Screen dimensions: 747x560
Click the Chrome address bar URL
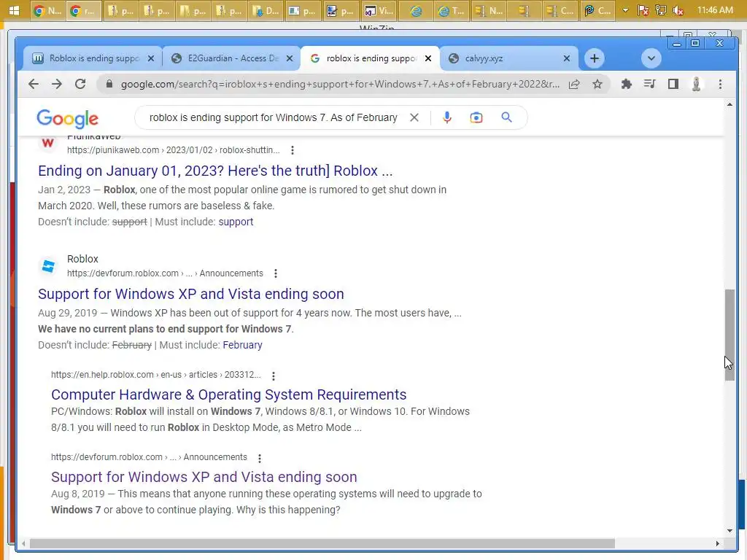point(340,85)
